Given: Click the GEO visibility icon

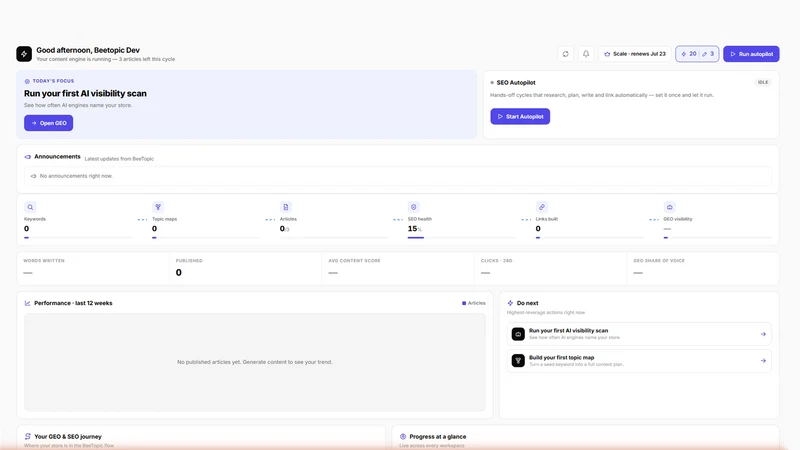Looking at the screenshot, I should click(670, 207).
